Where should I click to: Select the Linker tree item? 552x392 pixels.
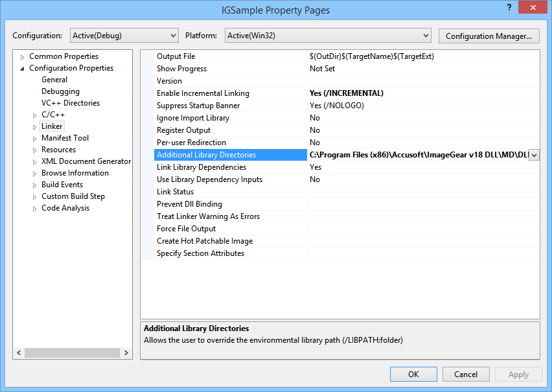[x=52, y=126]
